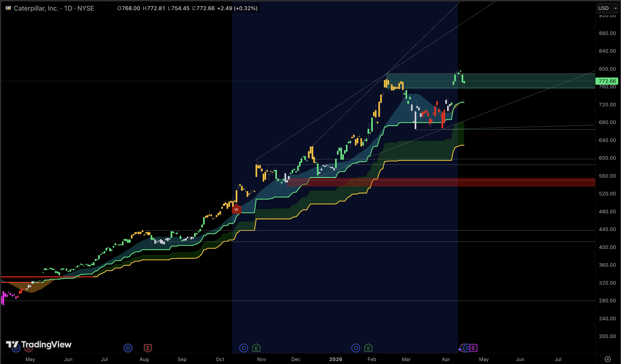Click the Caterpillar CAT logo in the legend
The width and height of the screenshot is (621, 364).
point(8,8)
